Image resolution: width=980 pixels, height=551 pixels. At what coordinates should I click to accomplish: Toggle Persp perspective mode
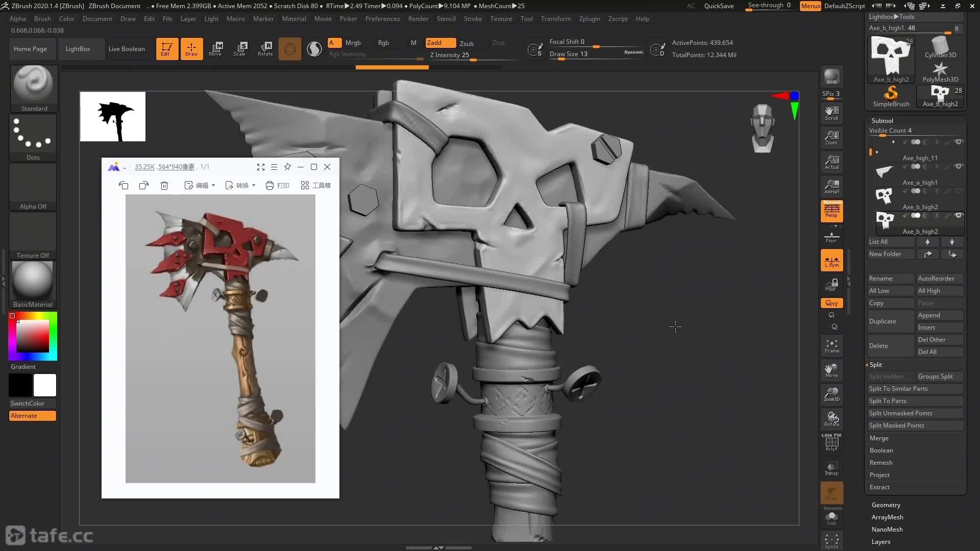[831, 211]
